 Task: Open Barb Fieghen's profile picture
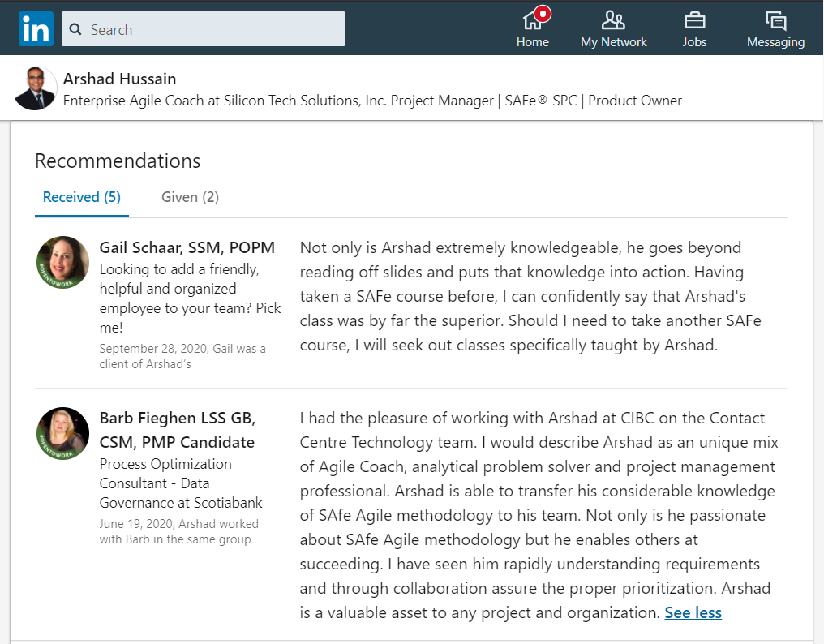pos(62,433)
